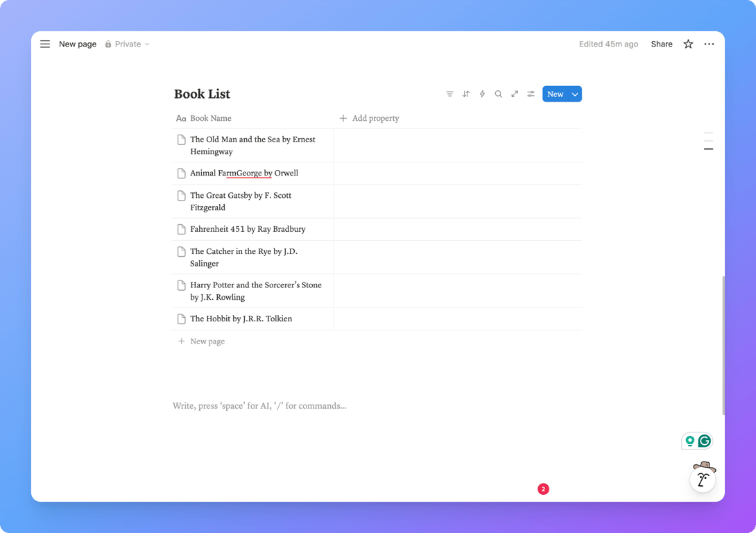Image resolution: width=756 pixels, height=533 pixels.
Task: Click the Grammarly G icon
Action: [705, 441]
